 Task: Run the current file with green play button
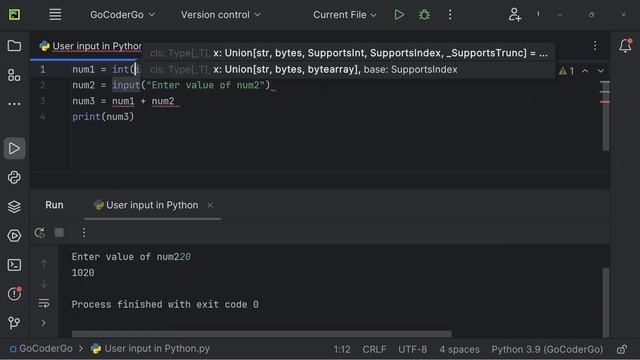(x=399, y=15)
